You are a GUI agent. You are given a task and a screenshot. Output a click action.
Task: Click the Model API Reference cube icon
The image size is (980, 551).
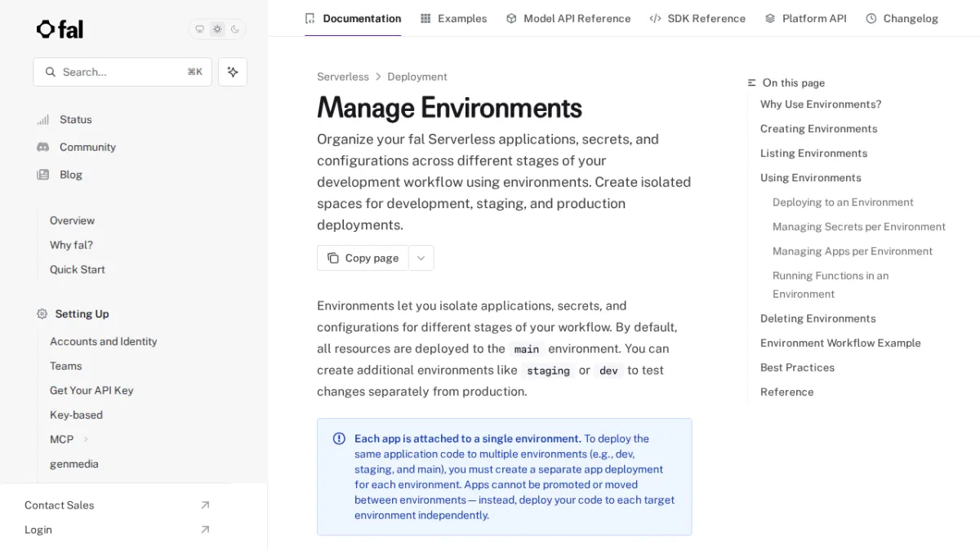[511, 18]
